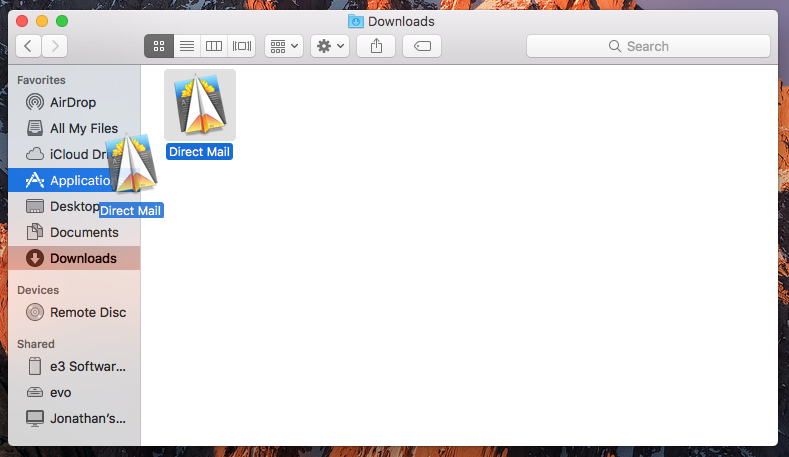This screenshot has height=457, width=789.
Task: Click the Share toolbar button
Action: click(376, 46)
